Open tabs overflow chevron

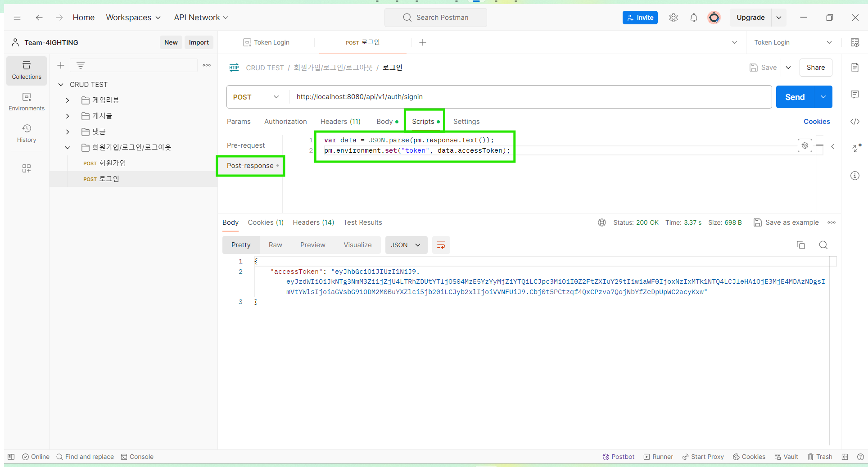point(735,42)
